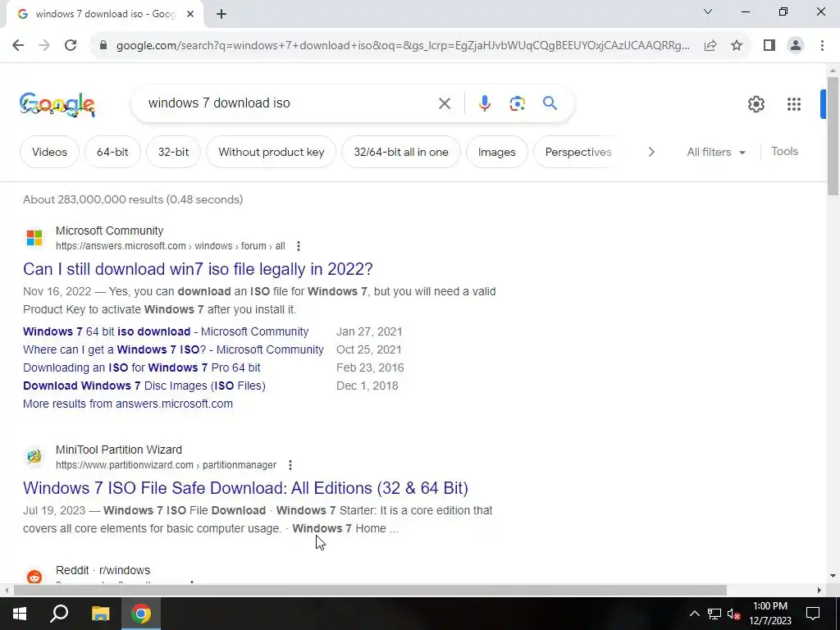Open the Chrome profile avatar
840x630 pixels.
(796, 46)
